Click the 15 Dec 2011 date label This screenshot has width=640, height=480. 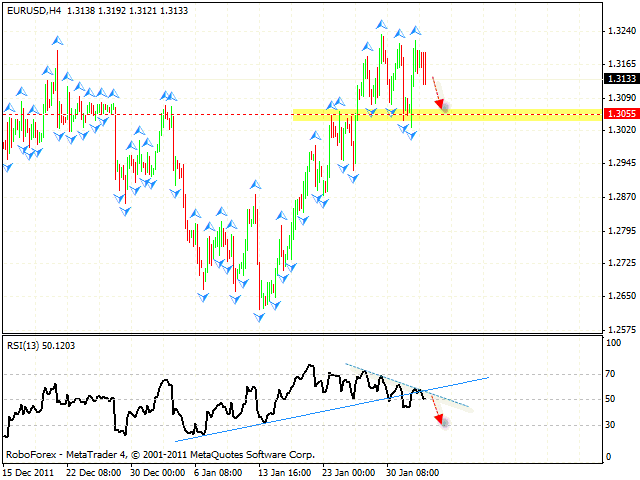(28, 471)
